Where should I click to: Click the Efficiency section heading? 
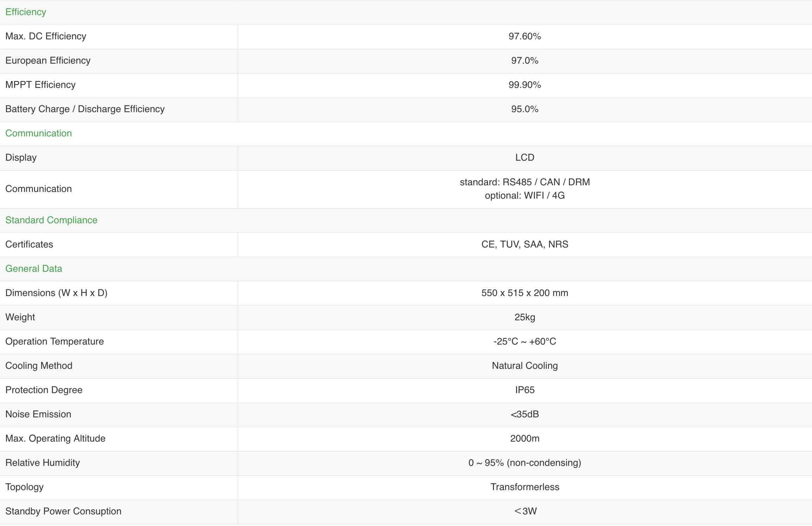point(26,12)
